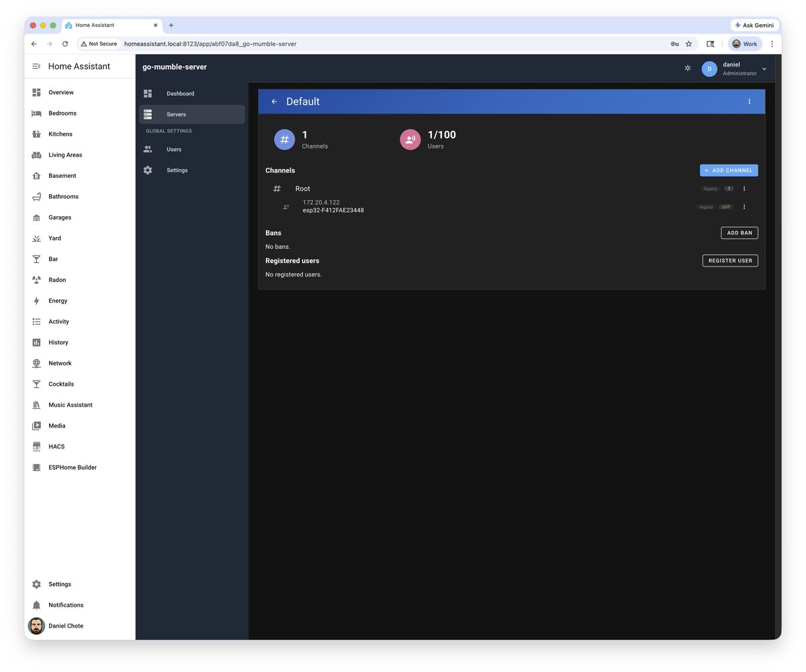
Task: Go to go-mumble-server Dashboard
Action: (192, 93)
